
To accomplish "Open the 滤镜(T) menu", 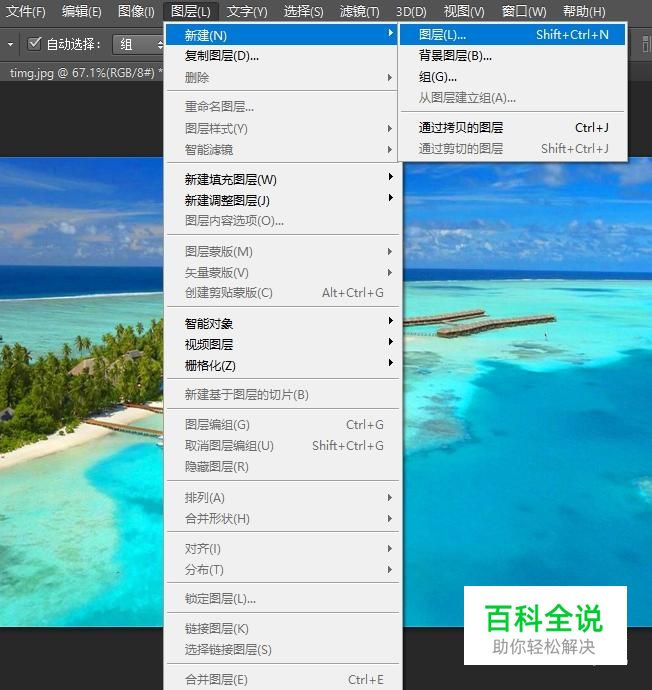I will [359, 11].
